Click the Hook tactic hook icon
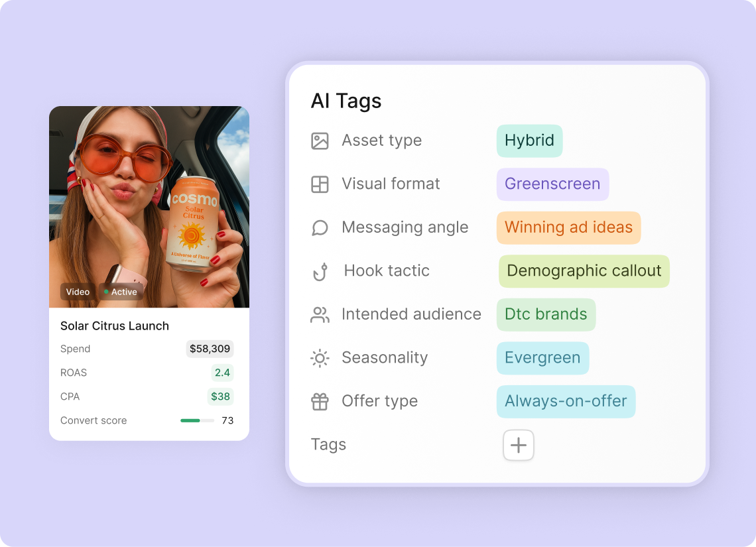This screenshot has height=547, width=756. (320, 271)
